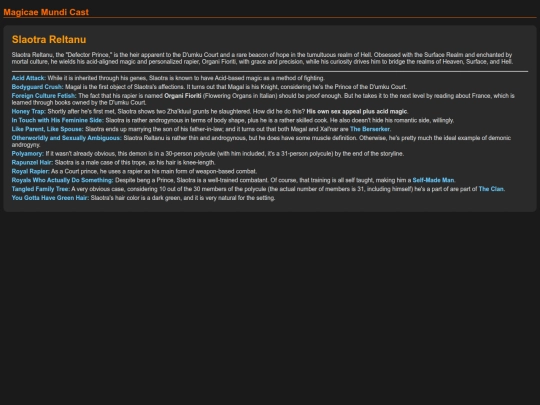Follow The Clan link
Screen dimensions: 540x405
click(x=491, y=189)
